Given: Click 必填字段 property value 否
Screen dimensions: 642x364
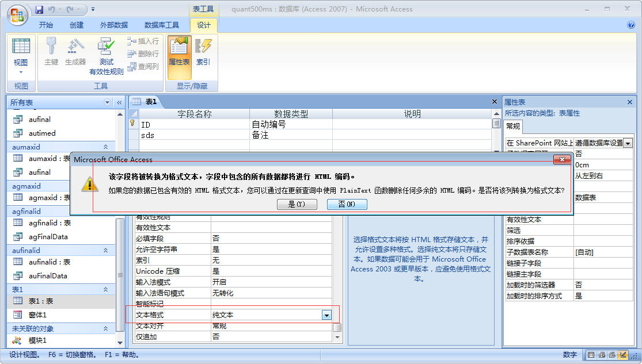Looking at the screenshot, I should click(271, 239).
